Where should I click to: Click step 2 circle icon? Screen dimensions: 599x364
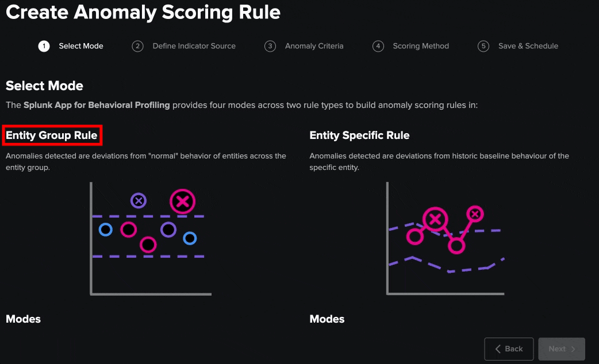click(x=137, y=47)
